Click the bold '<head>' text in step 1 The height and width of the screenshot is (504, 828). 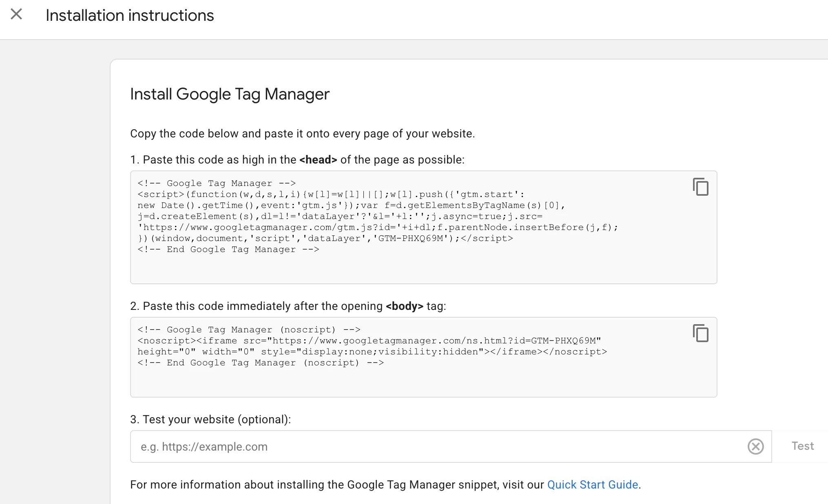click(x=318, y=160)
